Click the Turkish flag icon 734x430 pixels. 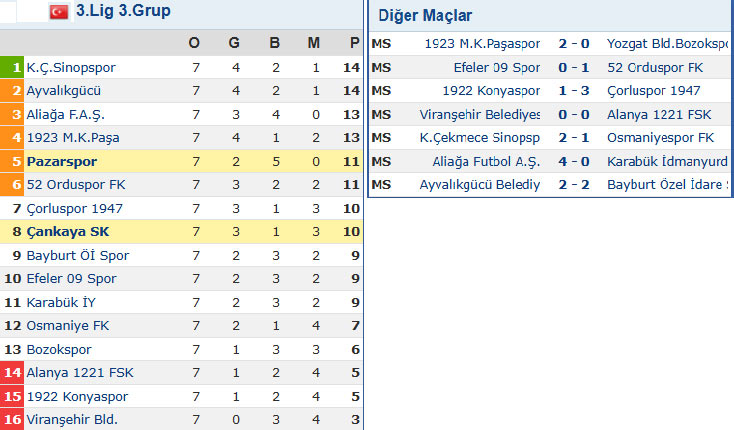tap(59, 12)
